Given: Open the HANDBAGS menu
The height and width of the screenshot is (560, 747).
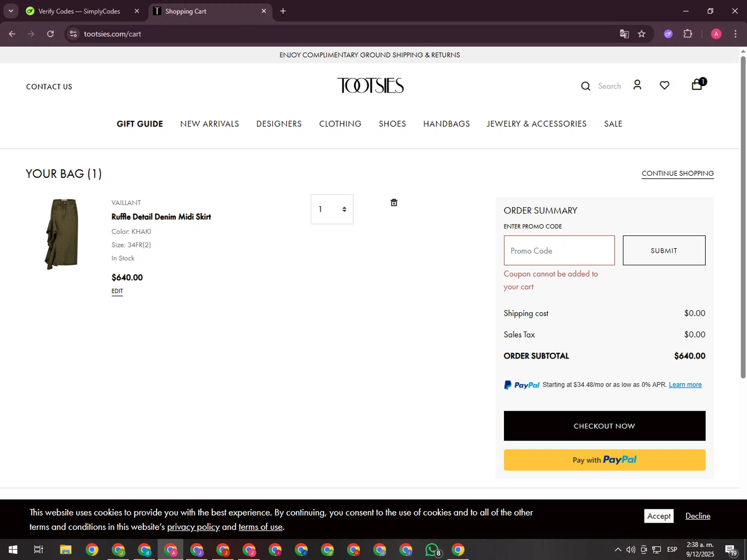Looking at the screenshot, I should [447, 124].
